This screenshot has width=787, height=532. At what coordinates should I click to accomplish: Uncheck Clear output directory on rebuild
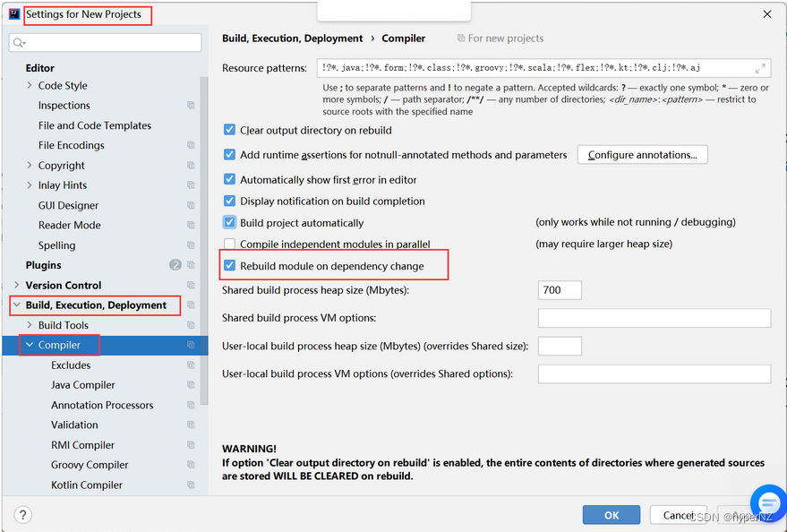tap(229, 130)
